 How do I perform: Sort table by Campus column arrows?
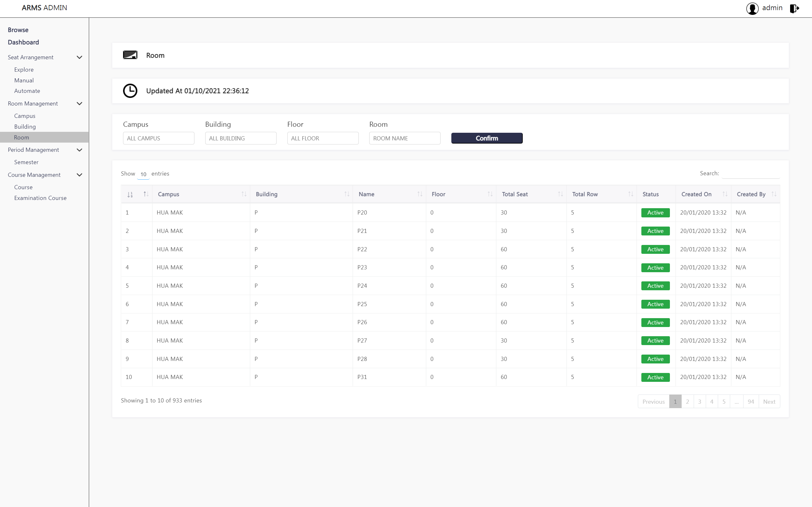(244, 194)
